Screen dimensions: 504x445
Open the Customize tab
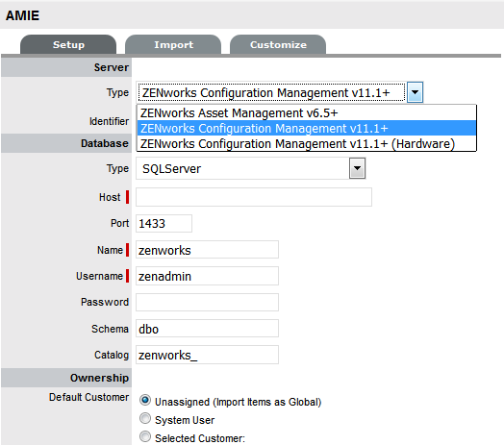click(278, 44)
